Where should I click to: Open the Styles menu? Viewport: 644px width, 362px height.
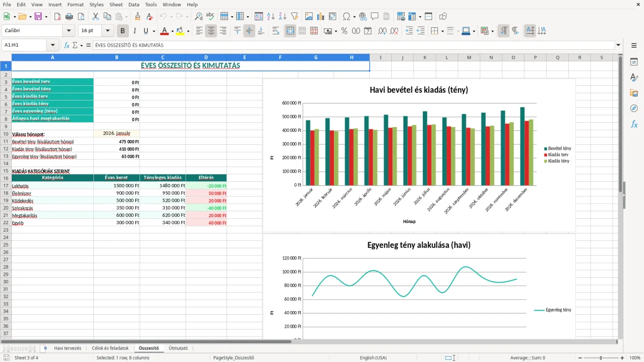pos(97,4)
